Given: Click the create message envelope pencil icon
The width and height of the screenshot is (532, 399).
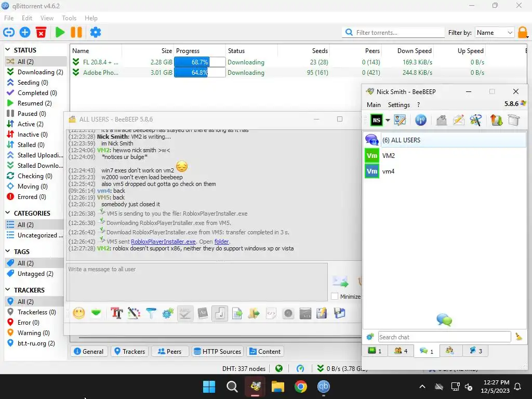Looking at the screenshot, I should (x=459, y=120).
